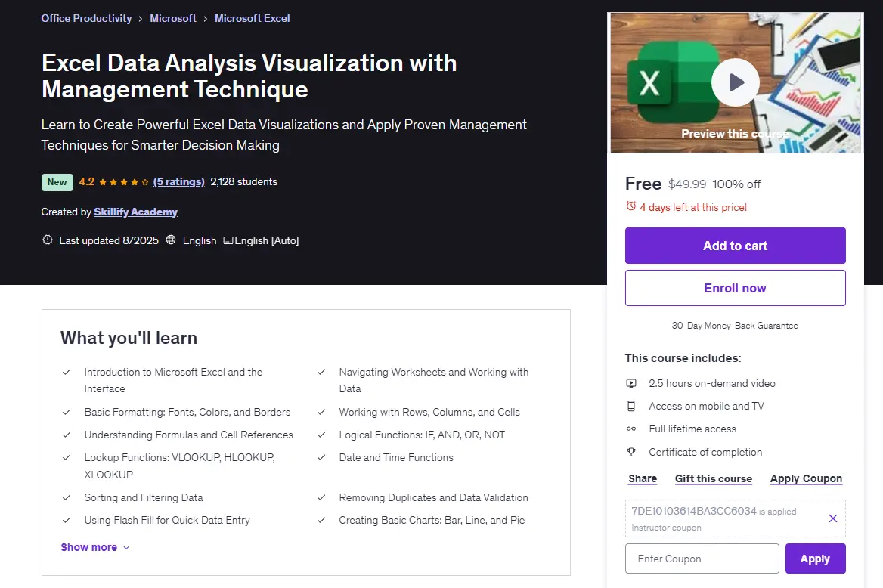
Task: Click '4 days left at this price!' text
Action: pyautogui.click(x=693, y=207)
